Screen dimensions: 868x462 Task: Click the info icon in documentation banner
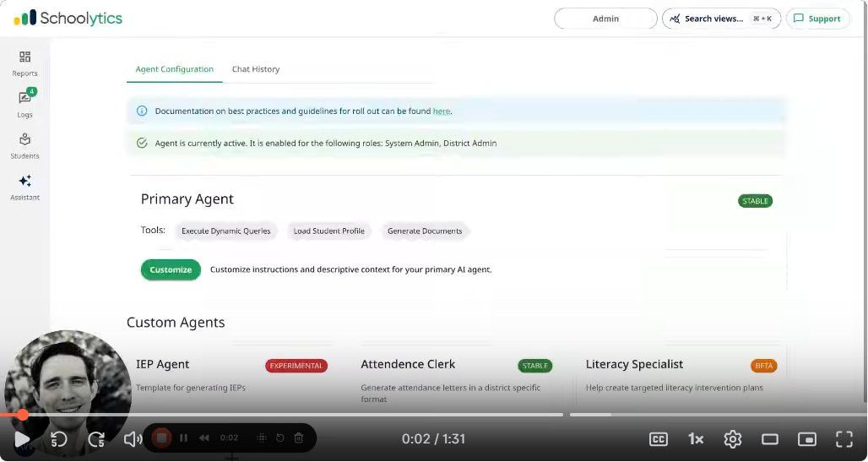(x=142, y=111)
